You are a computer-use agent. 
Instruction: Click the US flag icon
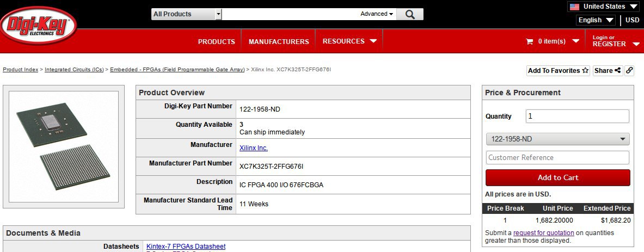pos(574,7)
